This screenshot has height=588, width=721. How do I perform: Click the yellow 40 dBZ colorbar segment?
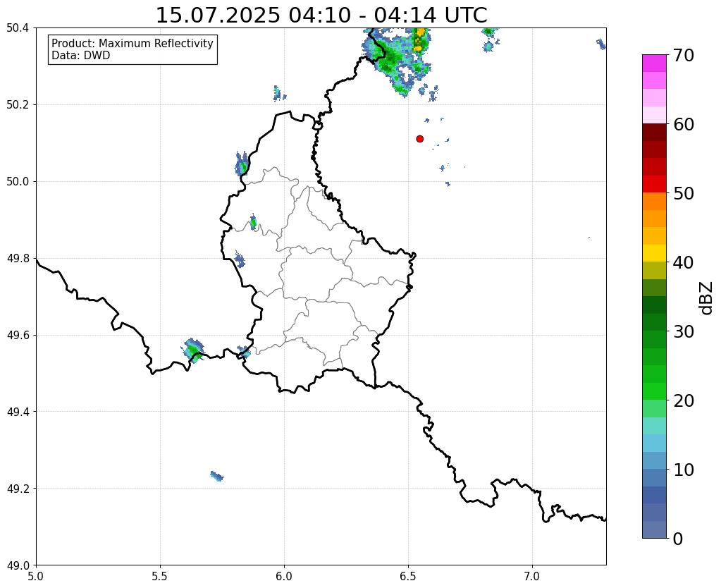click(x=654, y=254)
